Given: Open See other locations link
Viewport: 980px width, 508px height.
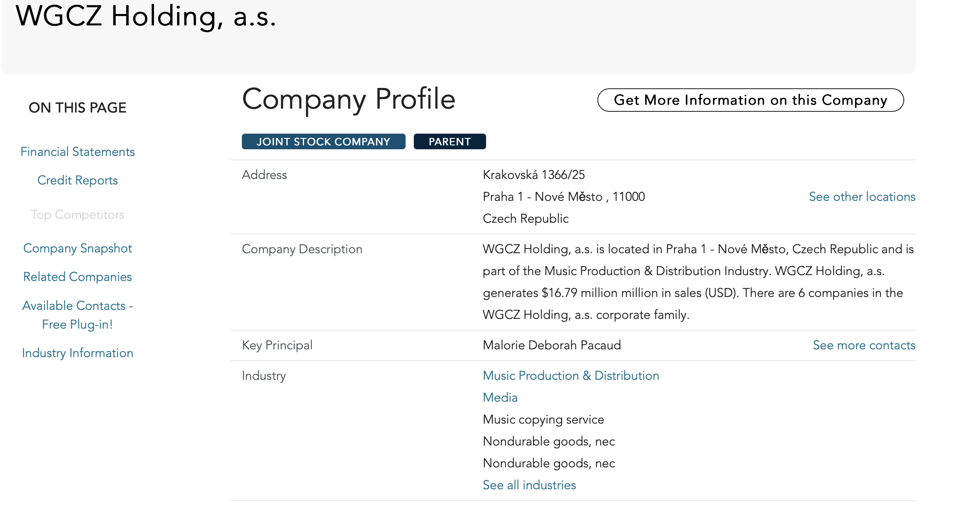Looking at the screenshot, I should tap(862, 197).
